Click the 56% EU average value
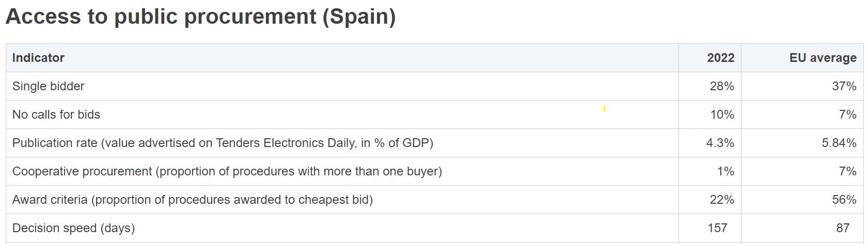Viewport: 868px width, 244px height. point(844,200)
